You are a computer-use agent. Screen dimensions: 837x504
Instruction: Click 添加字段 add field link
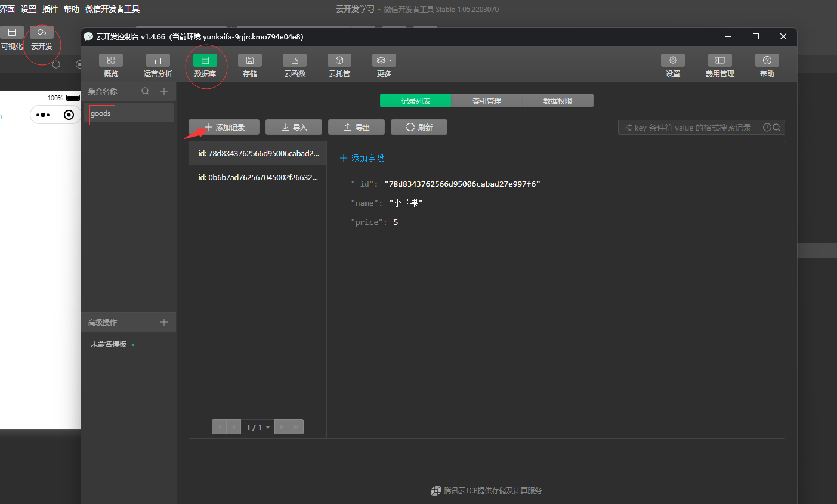point(362,158)
